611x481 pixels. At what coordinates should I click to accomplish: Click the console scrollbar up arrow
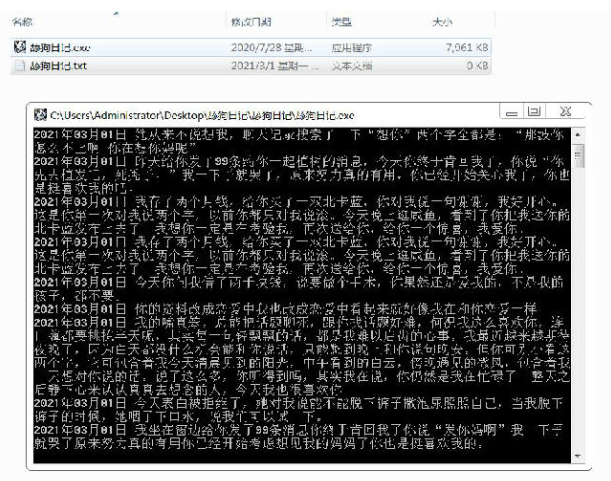(x=578, y=134)
